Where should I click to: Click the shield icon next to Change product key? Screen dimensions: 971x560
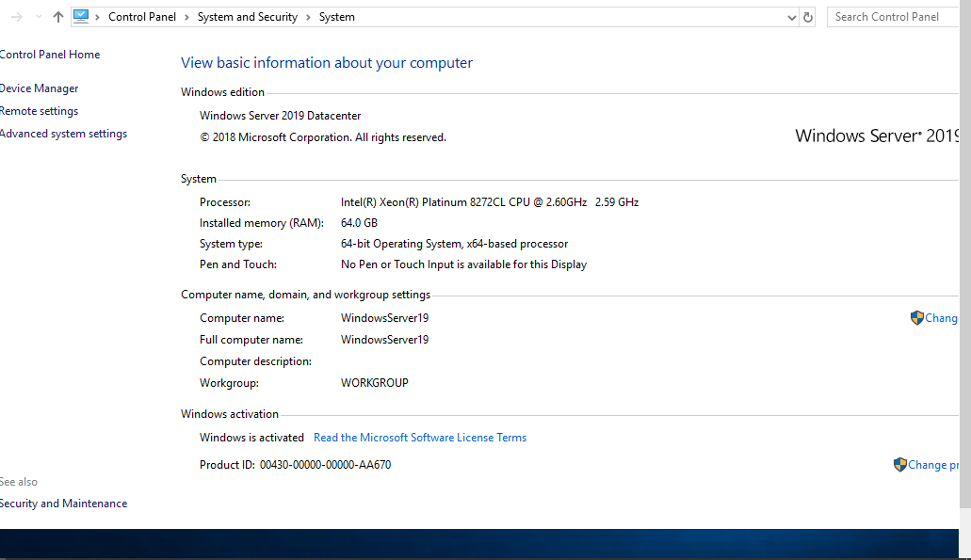tap(900, 465)
